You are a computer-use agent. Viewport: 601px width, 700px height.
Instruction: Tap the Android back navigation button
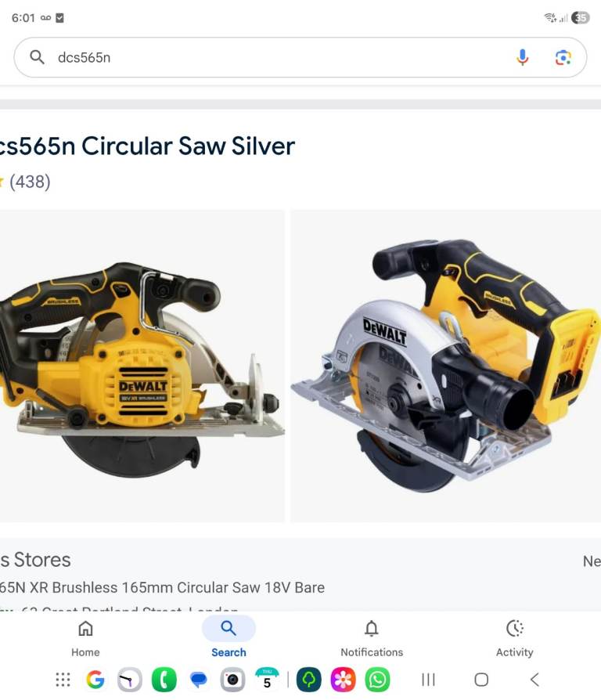[534, 680]
